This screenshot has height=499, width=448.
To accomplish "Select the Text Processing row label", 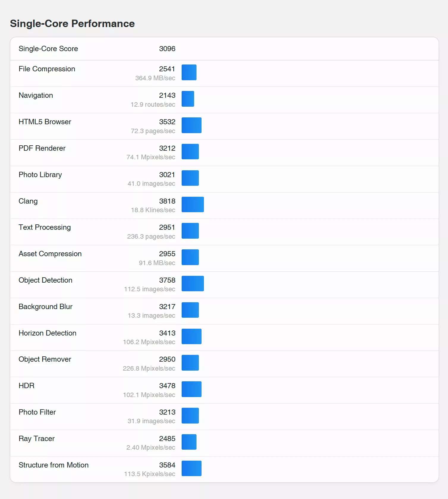I will (x=45, y=227).
